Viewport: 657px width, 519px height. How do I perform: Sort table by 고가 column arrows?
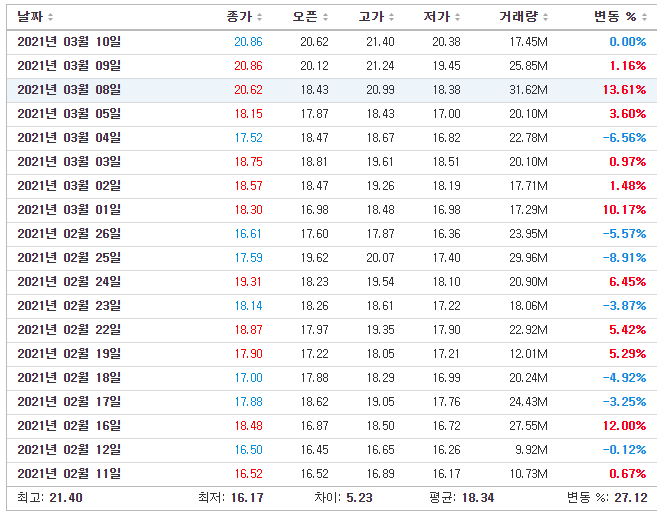392,17
